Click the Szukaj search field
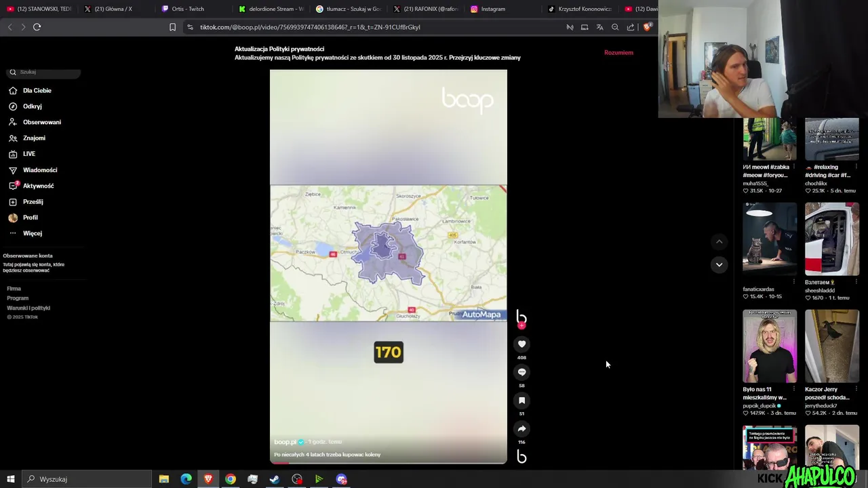 click(x=45, y=72)
